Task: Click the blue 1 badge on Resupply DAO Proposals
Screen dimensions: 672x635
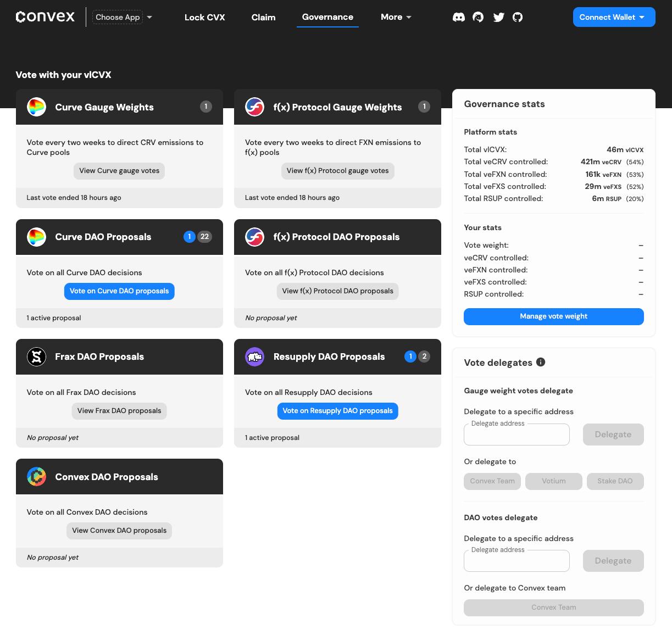Action: [410, 357]
